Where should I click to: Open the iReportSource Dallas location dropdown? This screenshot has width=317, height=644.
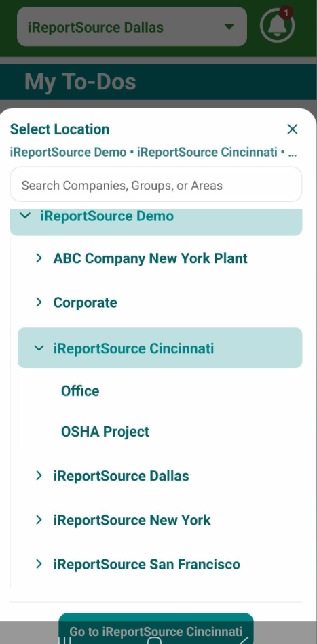tap(132, 26)
